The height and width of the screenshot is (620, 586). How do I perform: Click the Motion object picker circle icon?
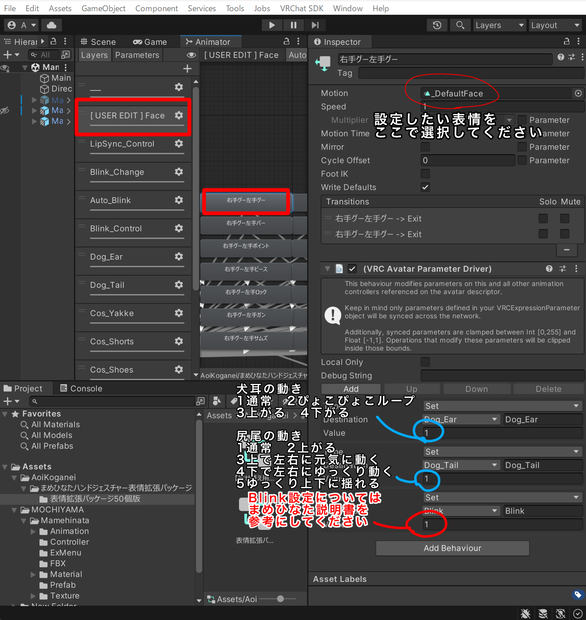click(x=578, y=93)
